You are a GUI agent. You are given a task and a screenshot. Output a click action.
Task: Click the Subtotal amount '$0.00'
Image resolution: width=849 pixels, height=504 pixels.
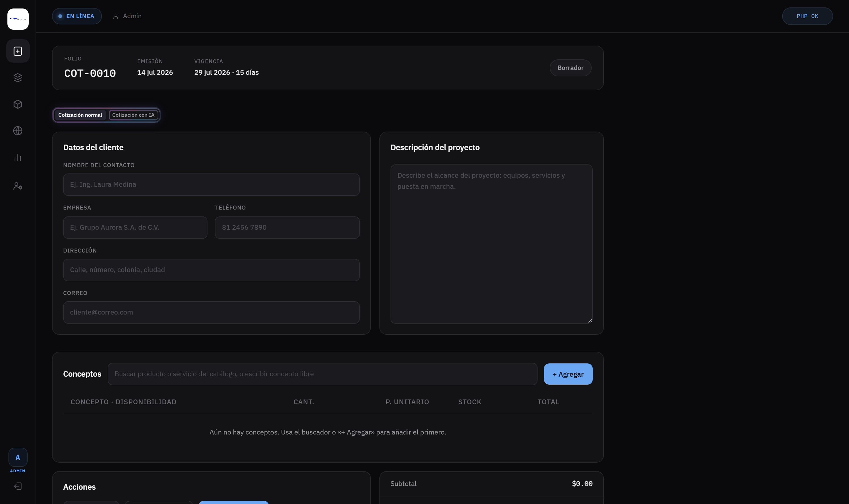tap(582, 484)
